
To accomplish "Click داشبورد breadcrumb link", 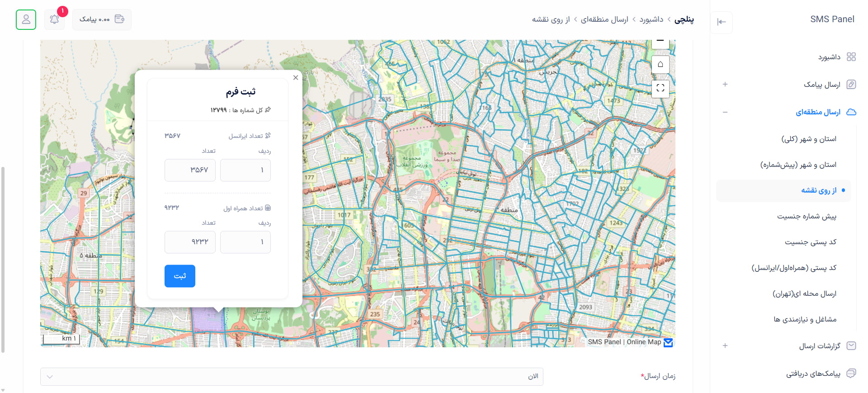I will point(651,19).
